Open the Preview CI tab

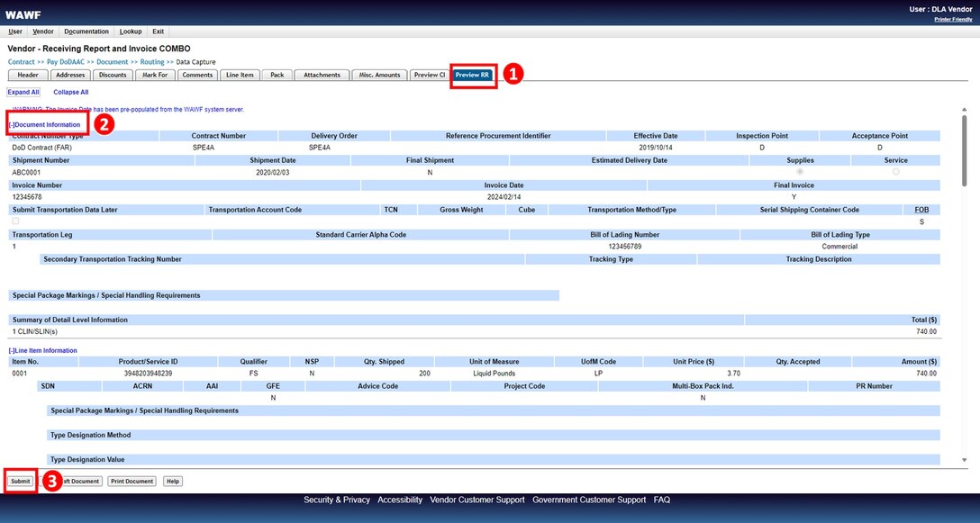[430, 75]
